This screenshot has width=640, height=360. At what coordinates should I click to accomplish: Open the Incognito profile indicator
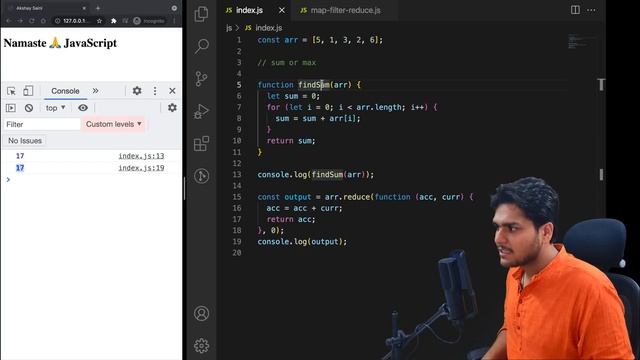coord(149,20)
